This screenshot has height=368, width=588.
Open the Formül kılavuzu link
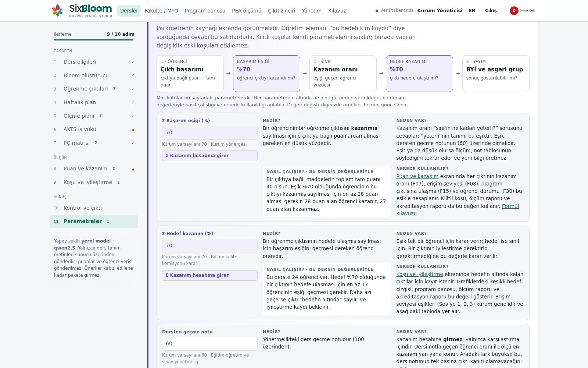coord(458,210)
